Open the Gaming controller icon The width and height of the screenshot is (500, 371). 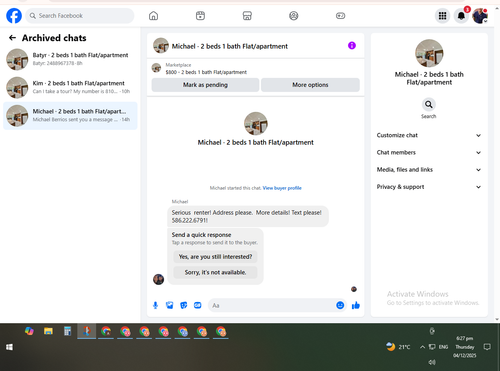(x=340, y=16)
